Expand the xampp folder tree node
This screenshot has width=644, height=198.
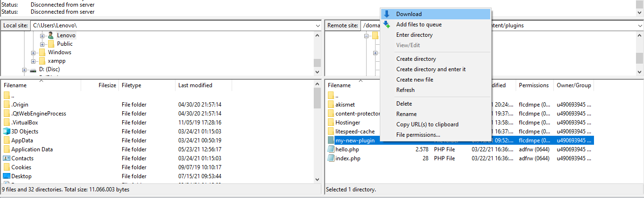(33, 61)
